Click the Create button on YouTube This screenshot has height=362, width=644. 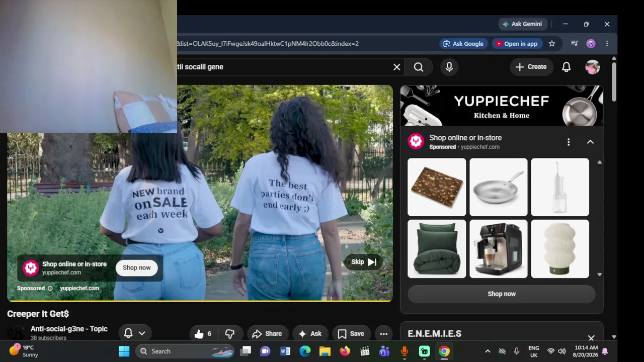[x=531, y=67]
